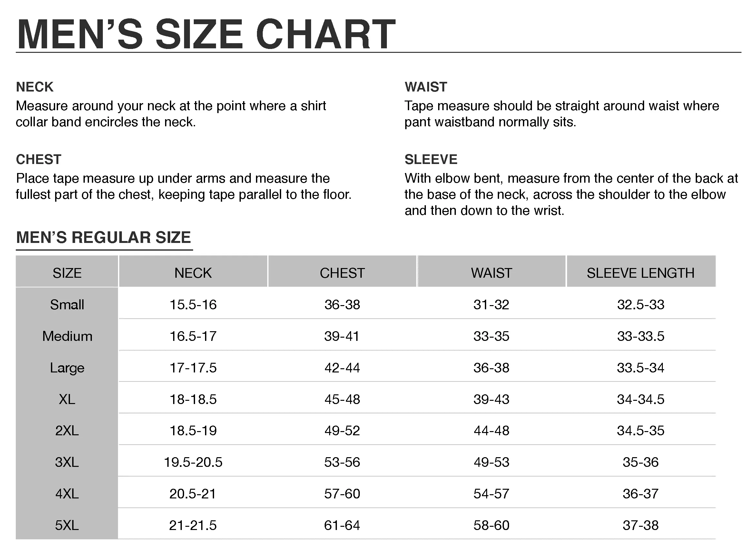
Task: Click the XL size row label
Action: [67, 399]
